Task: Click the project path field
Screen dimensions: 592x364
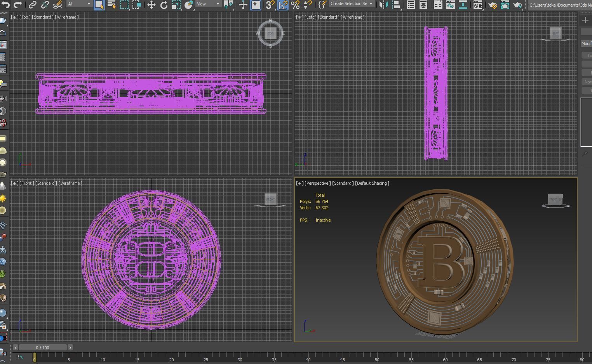Action: (x=560, y=5)
